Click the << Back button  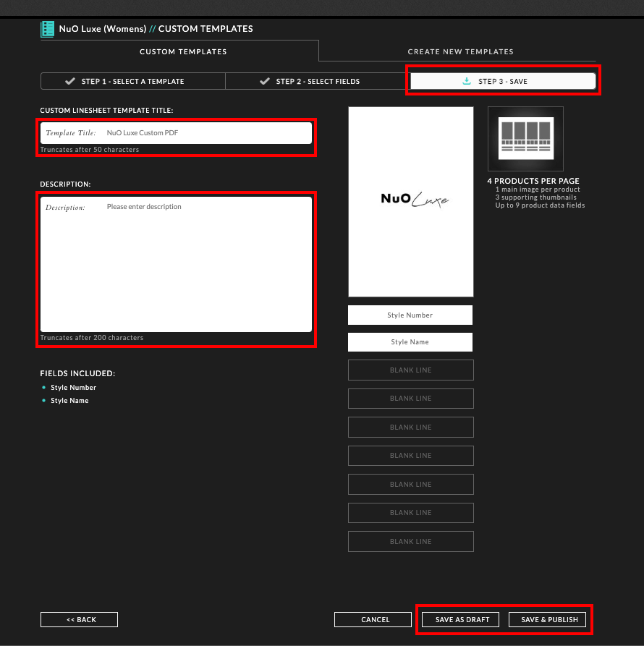[79, 620]
